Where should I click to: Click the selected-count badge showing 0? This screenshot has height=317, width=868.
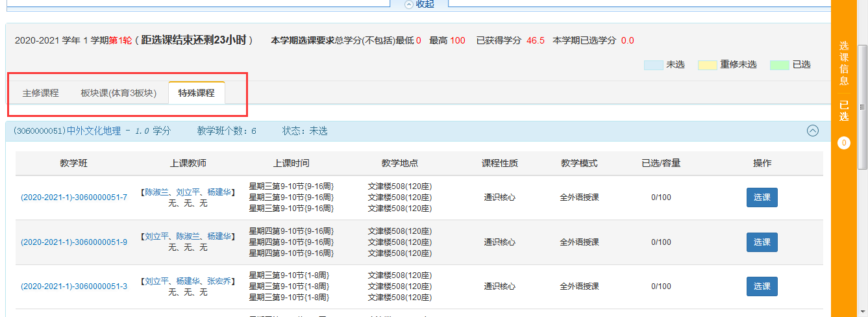(x=843, y=143)
